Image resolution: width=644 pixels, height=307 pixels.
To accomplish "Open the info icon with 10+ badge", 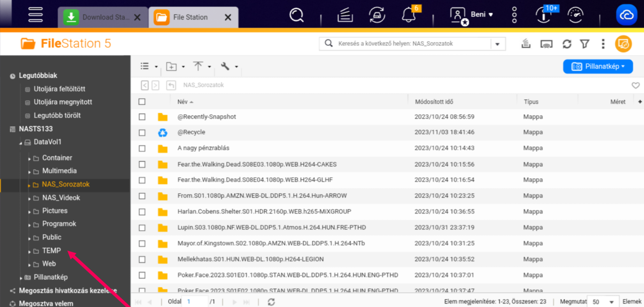I will [x=543, y=15].
